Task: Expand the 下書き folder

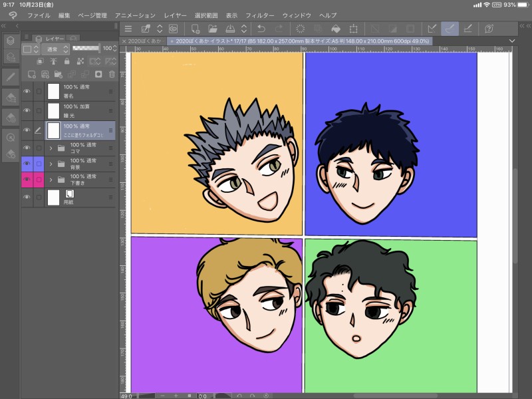Action: click(x=51, y=180)
